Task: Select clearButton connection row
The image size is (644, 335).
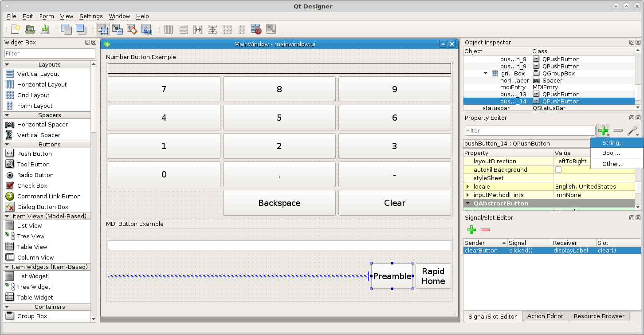Action: (x=552, y=250)
